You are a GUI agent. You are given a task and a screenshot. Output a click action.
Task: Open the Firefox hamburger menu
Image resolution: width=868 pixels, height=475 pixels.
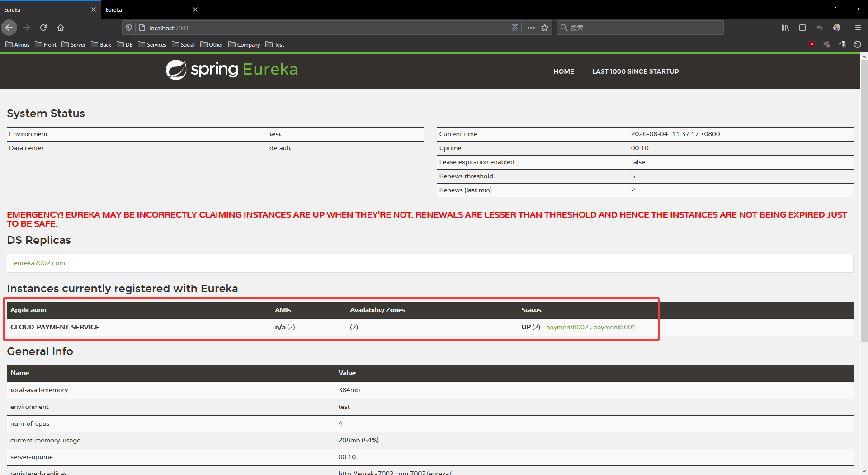pyautogui.click(x=858, y=28)
